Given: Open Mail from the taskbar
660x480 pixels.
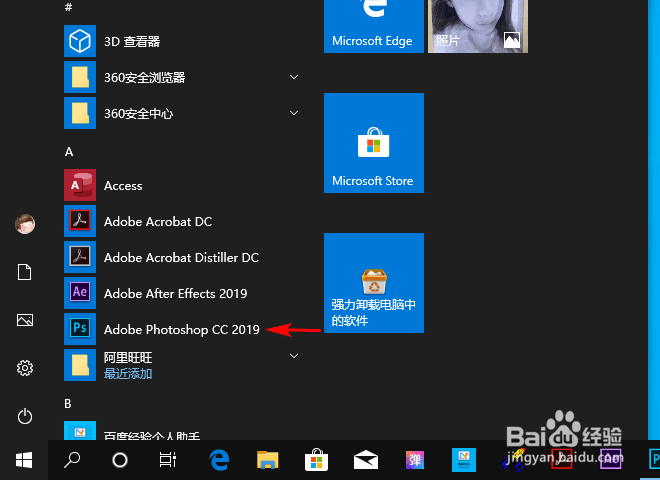Looking at the screenshot, I should [366, 460].
